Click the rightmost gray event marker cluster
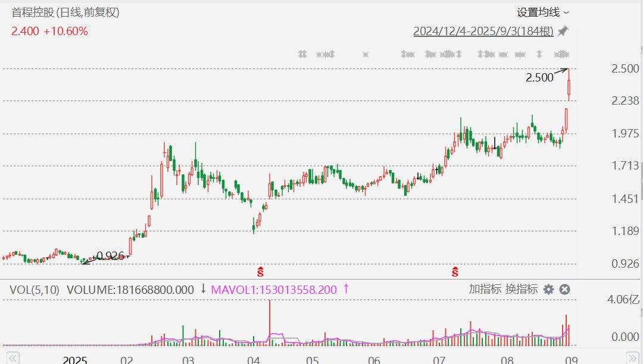This screenshot has height=364, width=643. tap(561, 55)
